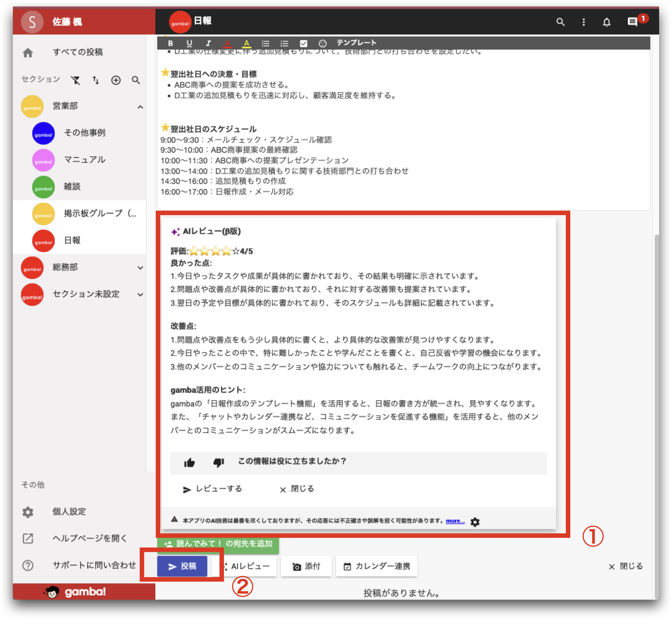Click the warning triangle icon in disclaimer
This screenshot has width=672, height=619.
pyautogui.click(x=174, y=520)
